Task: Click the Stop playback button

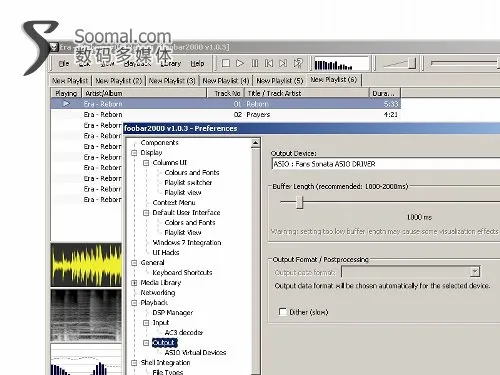Action: click(x=226, y=63)
